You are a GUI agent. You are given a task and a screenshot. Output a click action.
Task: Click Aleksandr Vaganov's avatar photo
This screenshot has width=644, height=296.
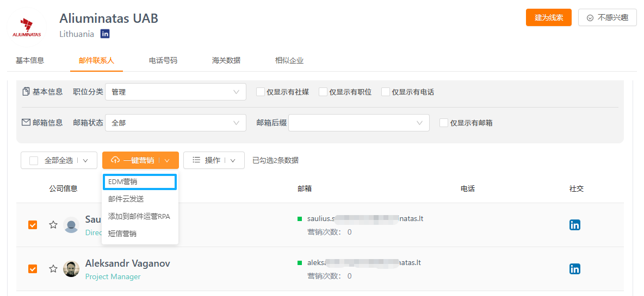[71, 269]
